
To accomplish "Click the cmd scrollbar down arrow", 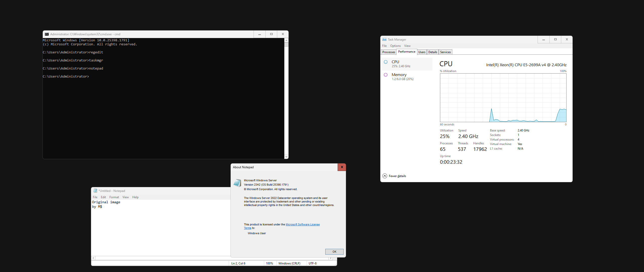I will click(x=286, y=157).
